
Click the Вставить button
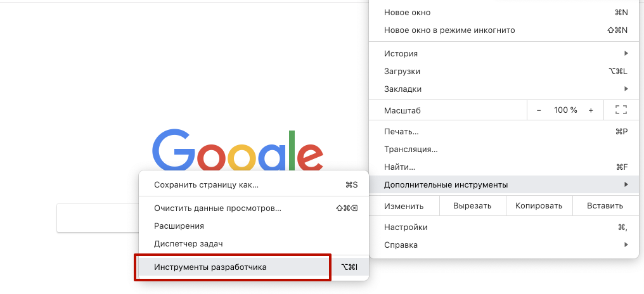coord(605,206)
